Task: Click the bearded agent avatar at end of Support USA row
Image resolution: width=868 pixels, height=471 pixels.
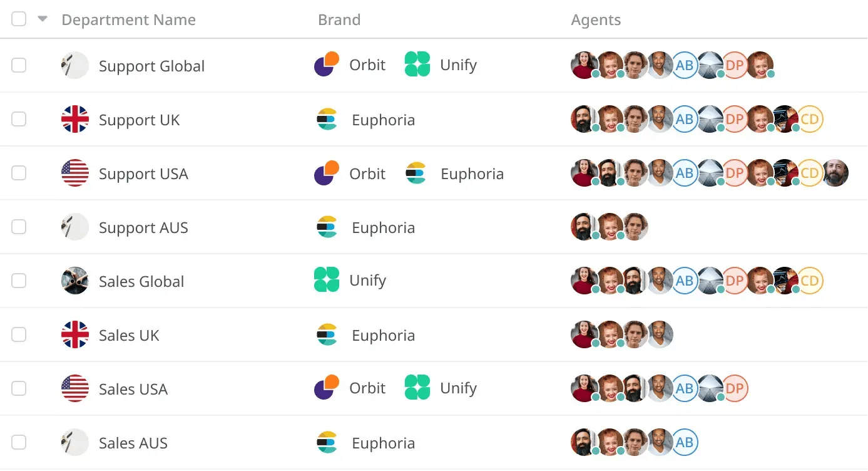Action: 835,173
